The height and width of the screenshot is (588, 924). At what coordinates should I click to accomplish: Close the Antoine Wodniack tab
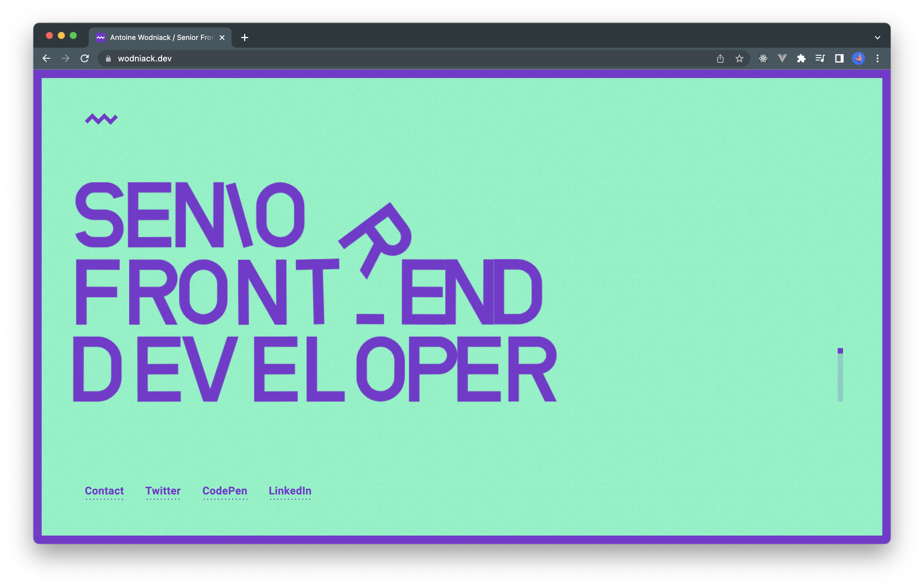pyautogui.click(x=222, y=38)
